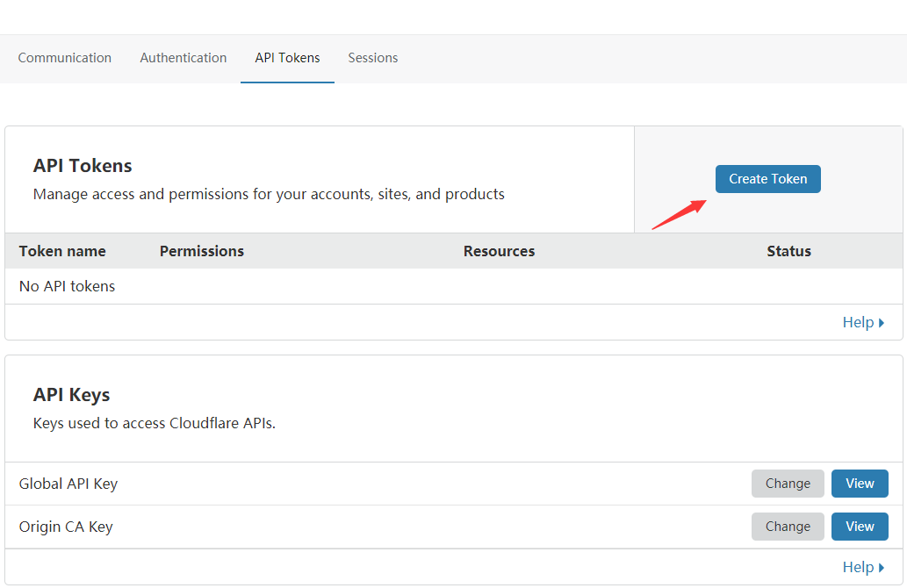Go to the Sessions tab
The image size is (907, 588).
click(x=372, y=58)
